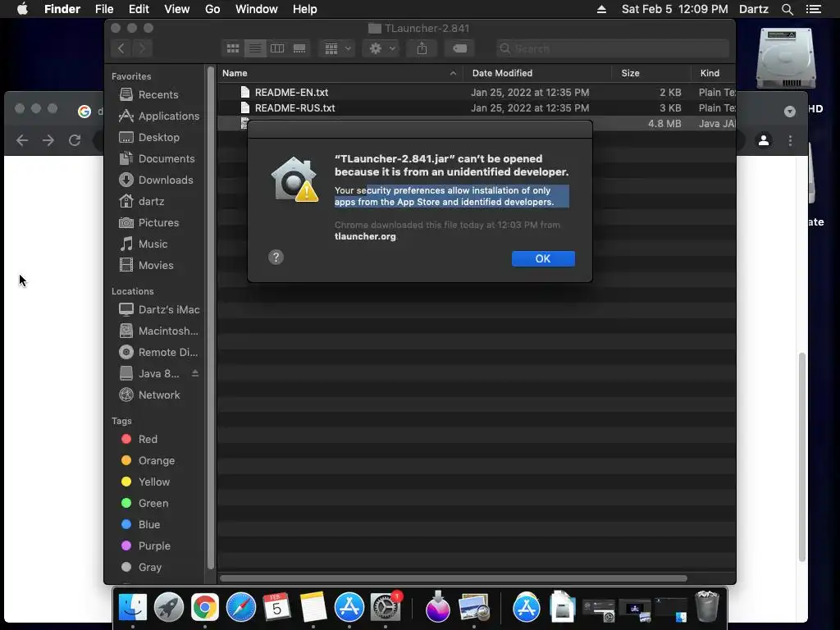Switch Finder to column view
The width and height of the screenshot is (840, 630).
coord(277,48)
